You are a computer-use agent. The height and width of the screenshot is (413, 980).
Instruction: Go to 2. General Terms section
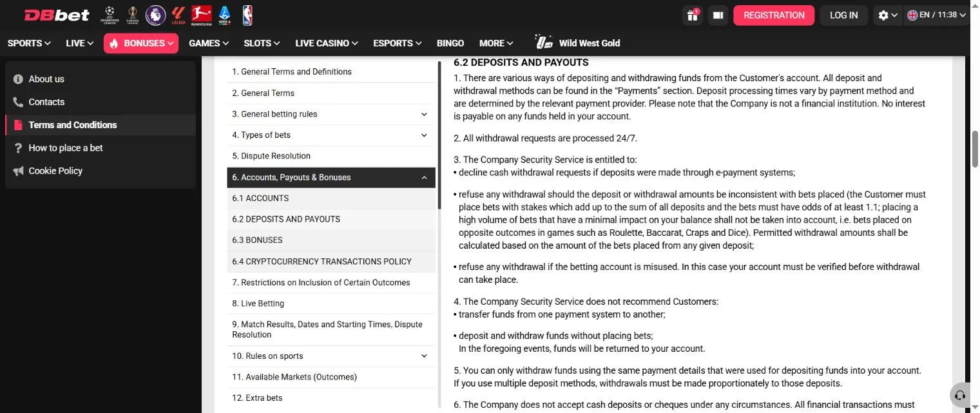click(331, 93)
